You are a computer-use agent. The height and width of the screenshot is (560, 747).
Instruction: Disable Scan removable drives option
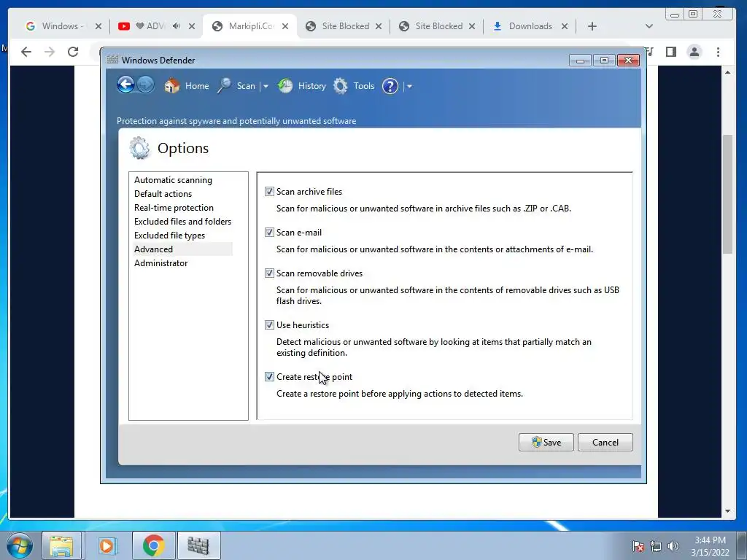point(270,273)
